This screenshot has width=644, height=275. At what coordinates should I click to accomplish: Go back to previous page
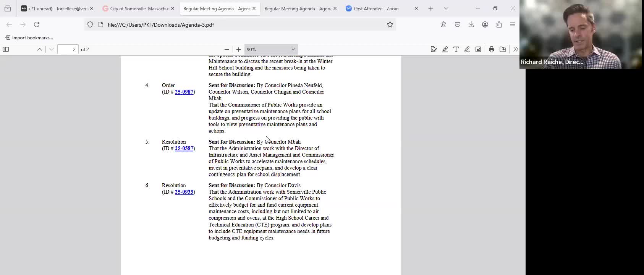9,24
